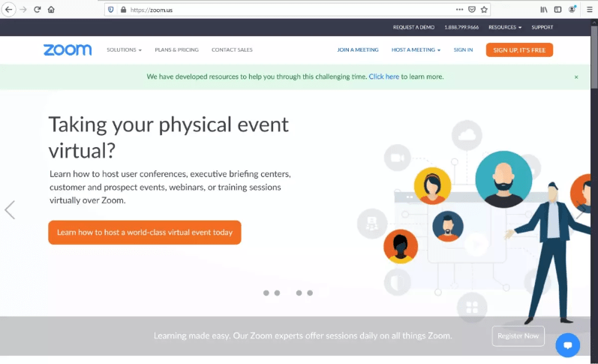598x364 pixels.
Task: Select Join a Meeting in navigation
Action: click(x=358, y=50)
